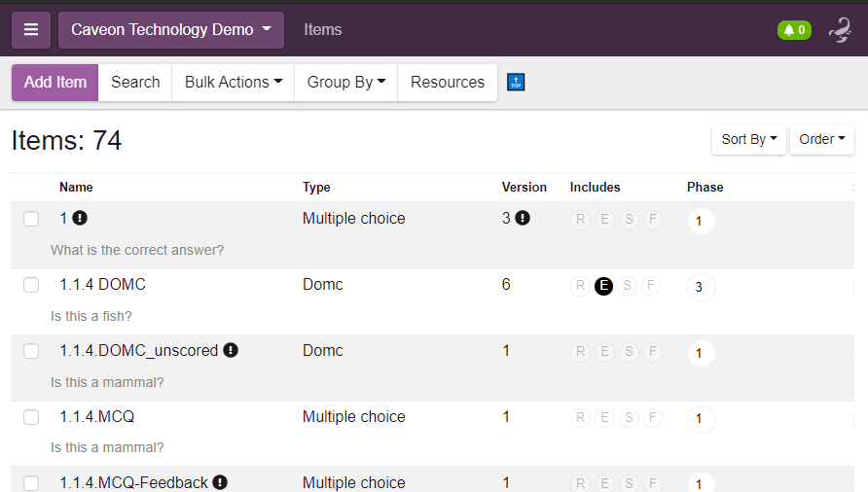Check the box for item 1
The image size is (868, 492).
point(31,219)
